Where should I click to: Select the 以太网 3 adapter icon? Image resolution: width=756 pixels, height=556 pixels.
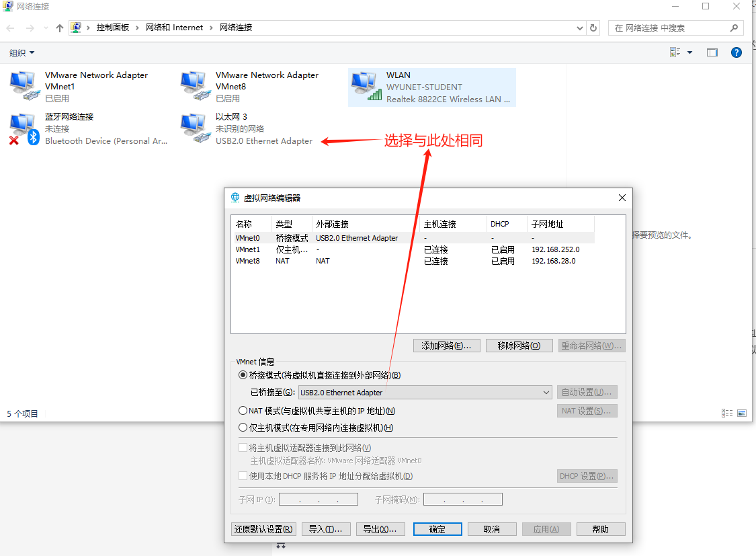[x=195, y=128]
